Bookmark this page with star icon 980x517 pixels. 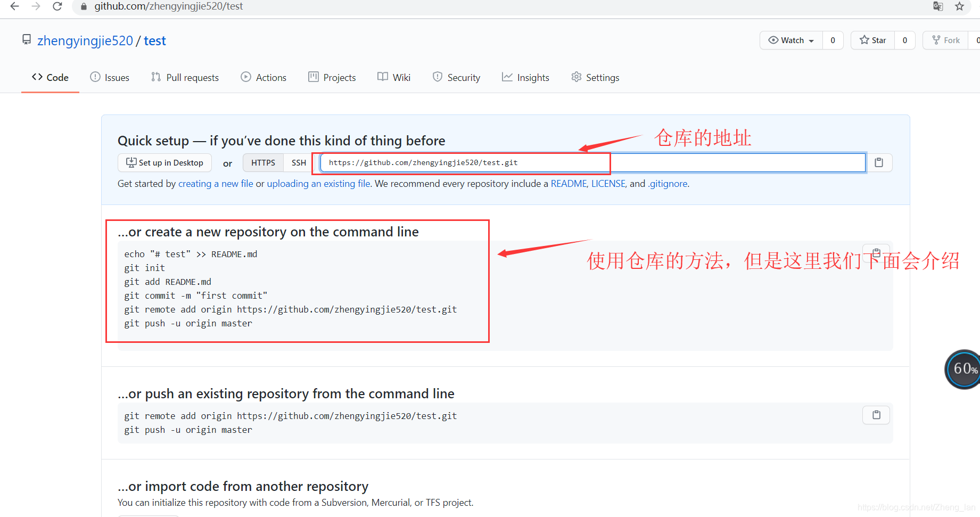click(959, 6)
